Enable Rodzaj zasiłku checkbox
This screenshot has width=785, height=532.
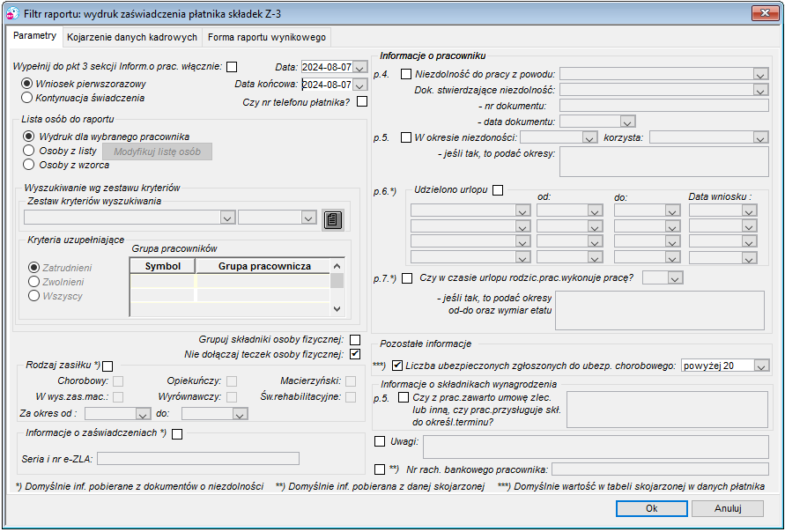(107, 366)
